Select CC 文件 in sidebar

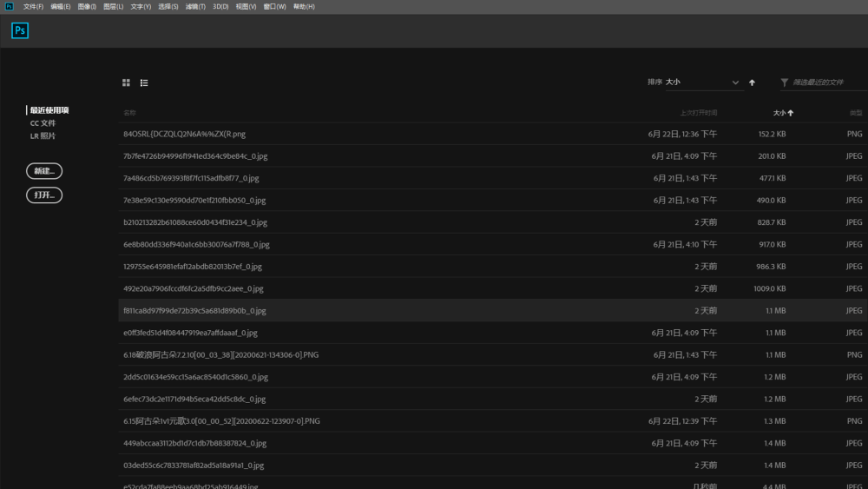[43, 123]
